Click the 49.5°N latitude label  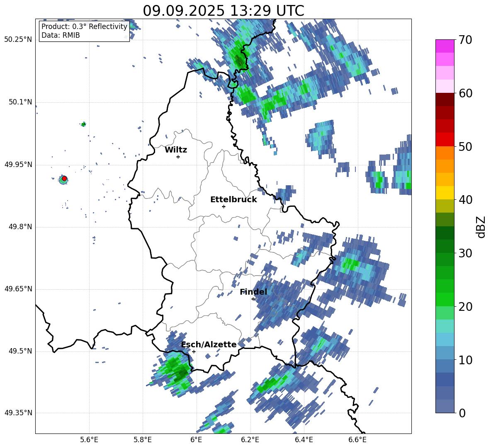pos(20,351)
